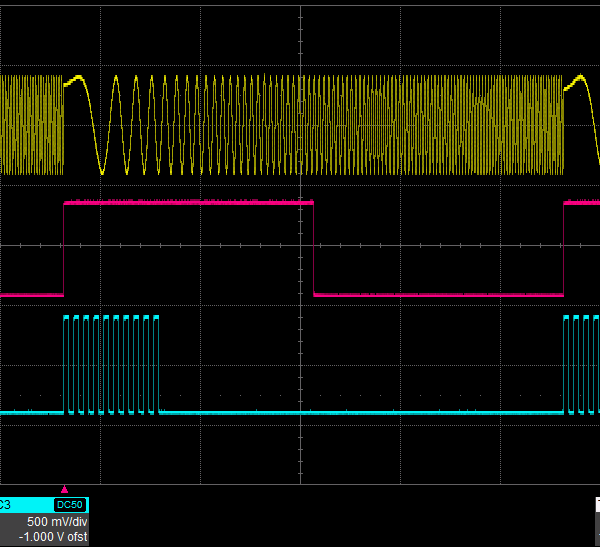This screenshot has width=600, height=547.
Task: Click the magenta rising edge on right
Action: [564, 248]
